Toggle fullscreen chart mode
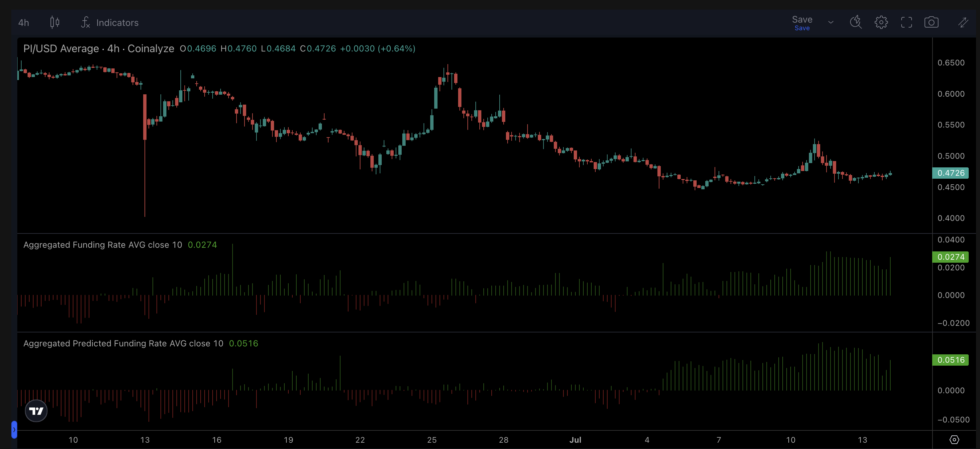The image size is (980, 449). [x=906, y=23]
